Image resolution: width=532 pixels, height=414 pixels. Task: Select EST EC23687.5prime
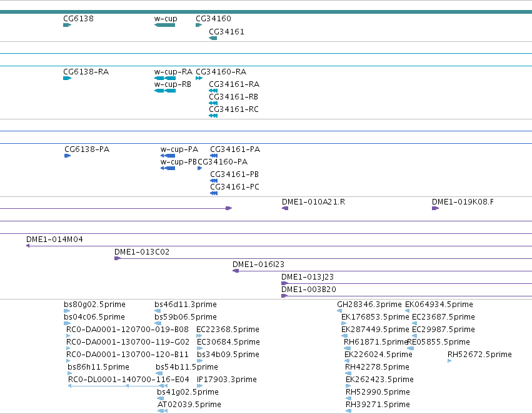click(443, 318)
